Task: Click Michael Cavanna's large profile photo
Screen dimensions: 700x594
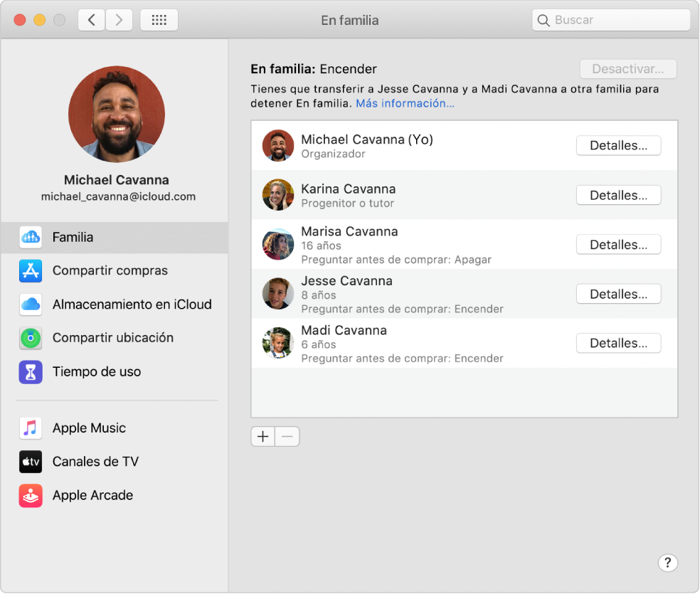Action: [117, 115]
